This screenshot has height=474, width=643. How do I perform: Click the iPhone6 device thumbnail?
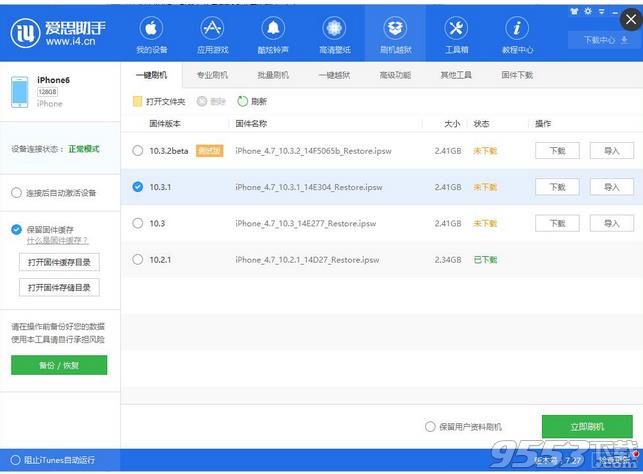(x=20, y=92)
